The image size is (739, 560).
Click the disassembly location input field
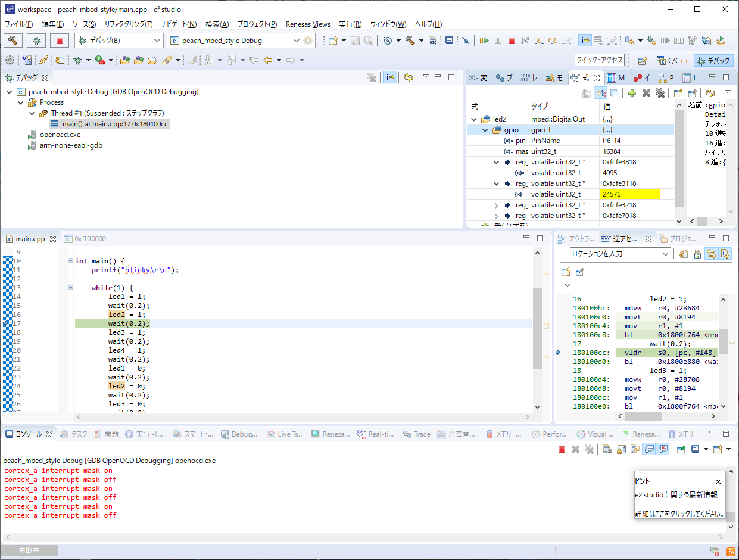point(615,254)
